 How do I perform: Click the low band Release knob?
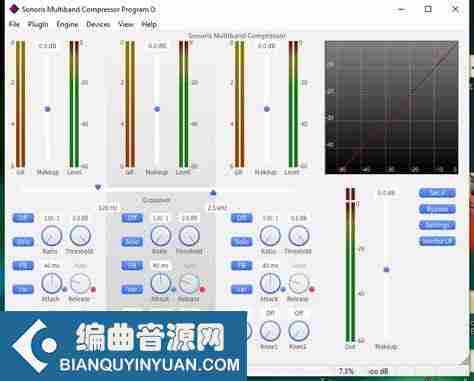[80, 284]
